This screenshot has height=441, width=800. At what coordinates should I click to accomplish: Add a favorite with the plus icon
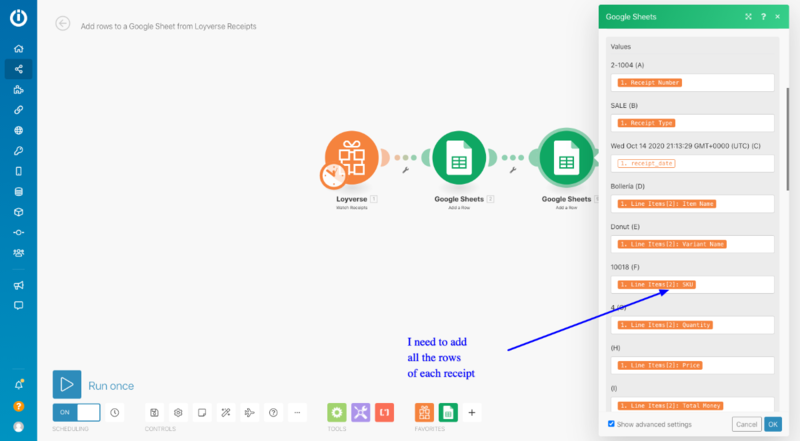[472, 412]
